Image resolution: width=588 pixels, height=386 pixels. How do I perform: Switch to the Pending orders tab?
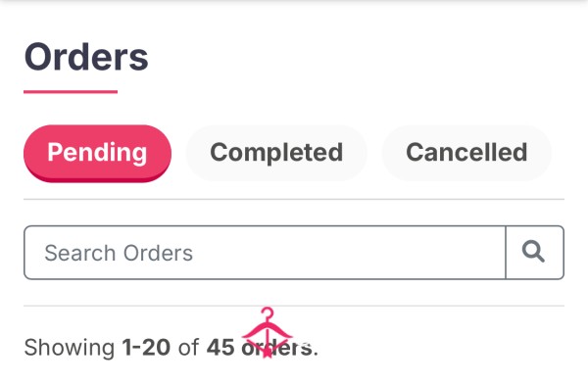point(97,153)
